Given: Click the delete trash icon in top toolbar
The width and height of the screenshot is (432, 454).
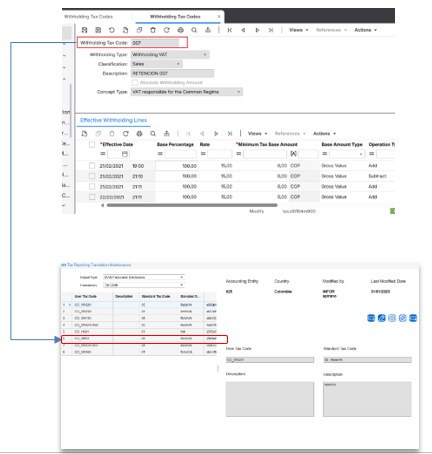Looking at the screenshot, I should click(153, 30).
